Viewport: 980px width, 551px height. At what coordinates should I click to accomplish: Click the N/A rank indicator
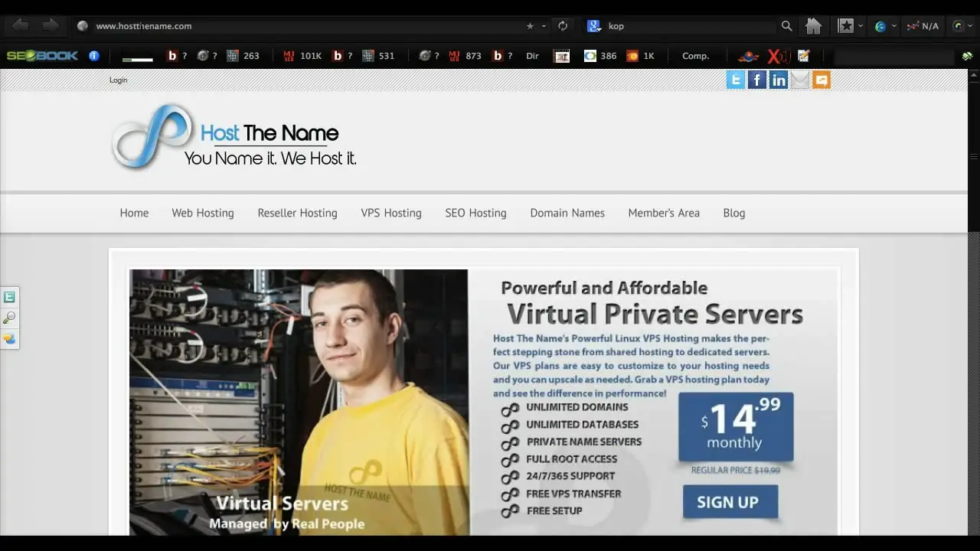[923, 26]
